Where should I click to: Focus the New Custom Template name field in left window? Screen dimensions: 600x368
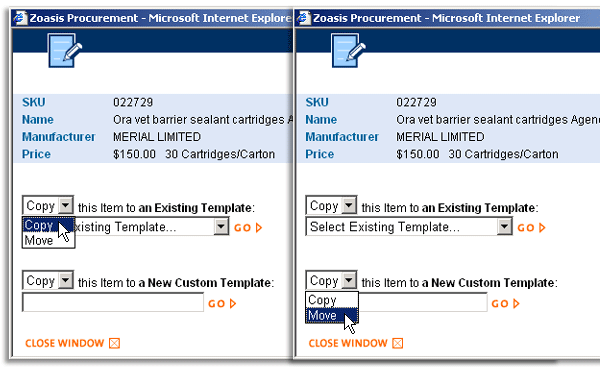pyautogui.click(x=113, y=303)
